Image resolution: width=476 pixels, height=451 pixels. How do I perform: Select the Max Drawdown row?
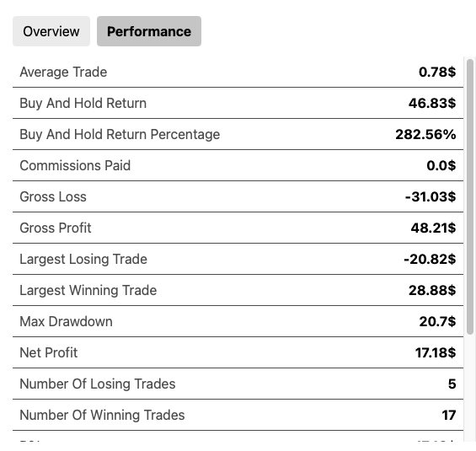(x=238, y=321)
